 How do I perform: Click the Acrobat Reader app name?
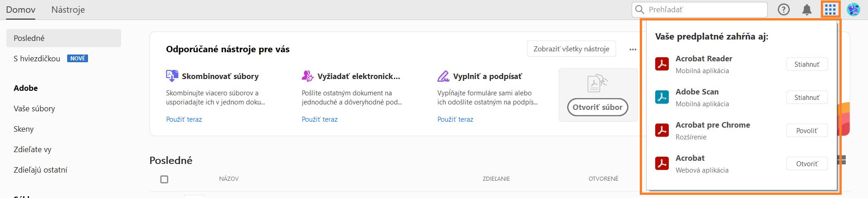[x=704, y=59]
